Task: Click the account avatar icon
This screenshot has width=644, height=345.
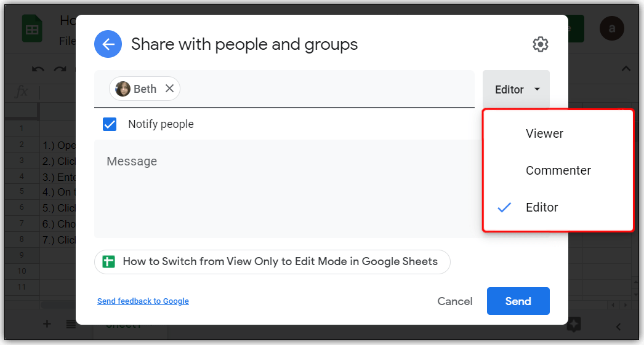Action: (611, 28)
